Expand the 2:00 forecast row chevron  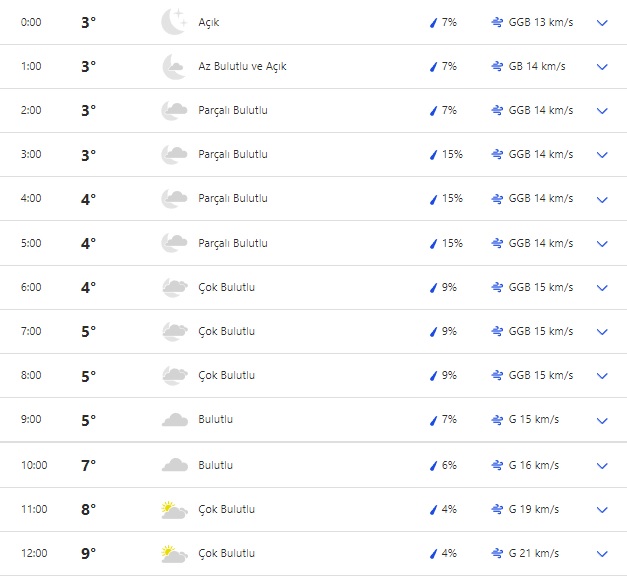click(x=601, y=111)
